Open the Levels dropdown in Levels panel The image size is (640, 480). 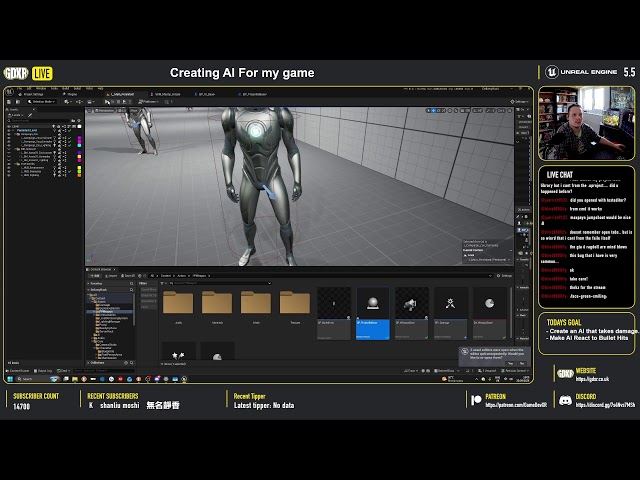(17, 115)
